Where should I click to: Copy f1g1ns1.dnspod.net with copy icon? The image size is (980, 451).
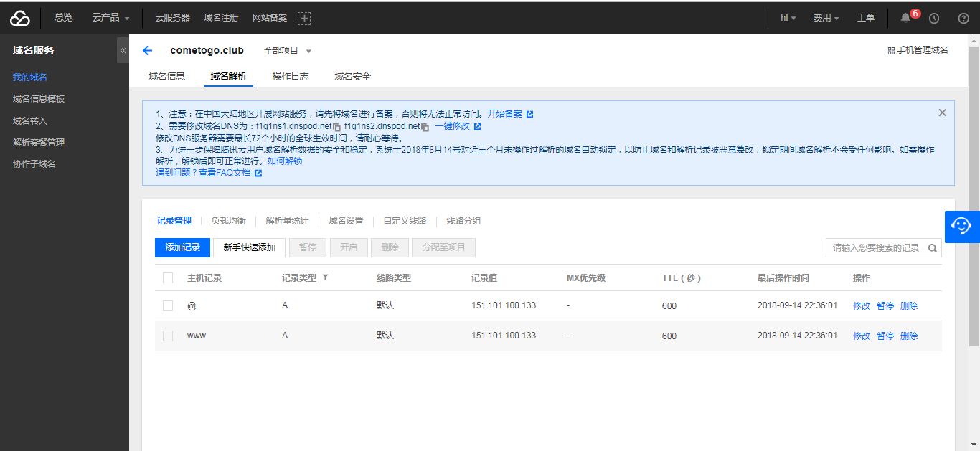click(x=336, y=127)
